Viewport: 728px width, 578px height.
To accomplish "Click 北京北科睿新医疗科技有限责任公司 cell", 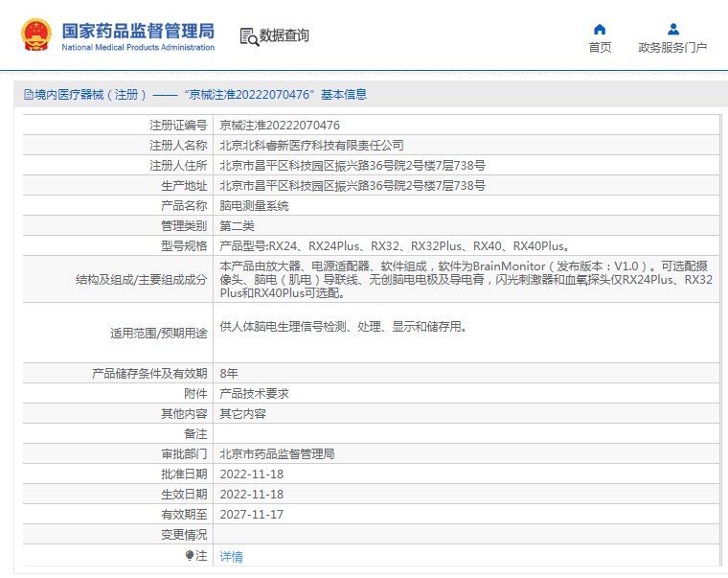I will point(311,146).
